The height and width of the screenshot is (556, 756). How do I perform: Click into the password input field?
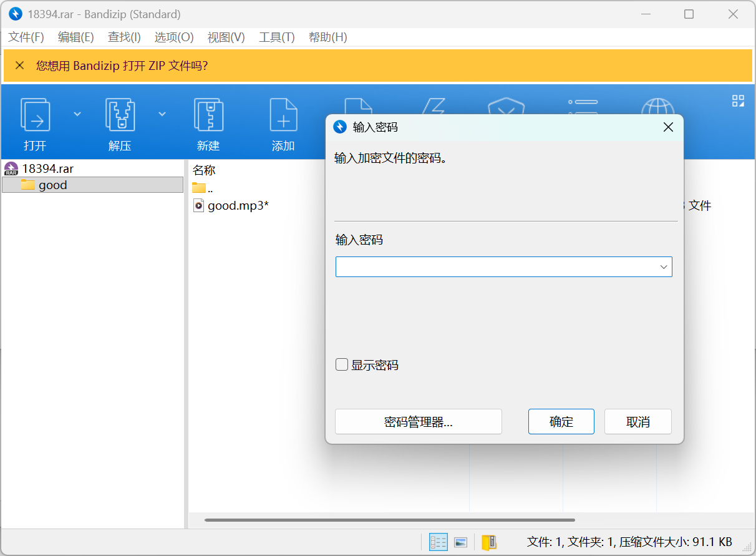[x=496, y=267]
